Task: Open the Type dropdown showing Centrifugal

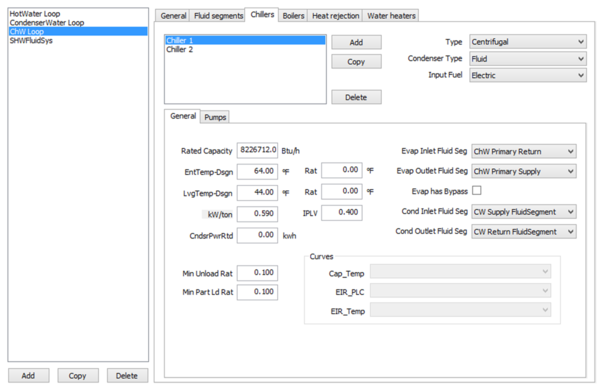Action: (528, 41)
